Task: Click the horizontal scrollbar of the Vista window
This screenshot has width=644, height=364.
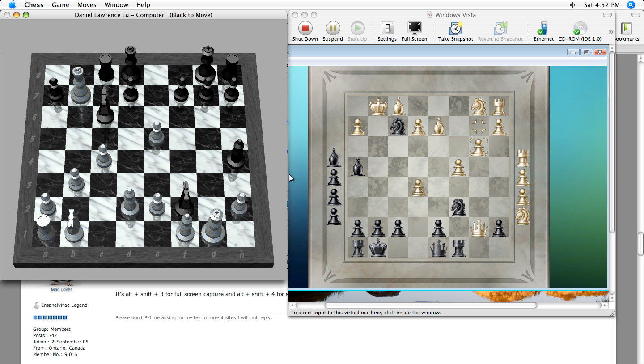Action: [x=431, y=305]
